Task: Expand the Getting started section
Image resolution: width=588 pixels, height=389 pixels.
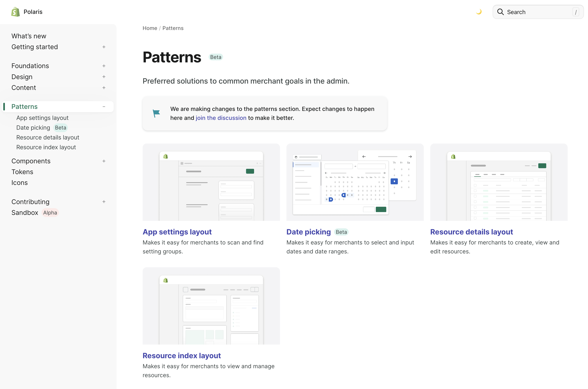Action: [104, 47]
